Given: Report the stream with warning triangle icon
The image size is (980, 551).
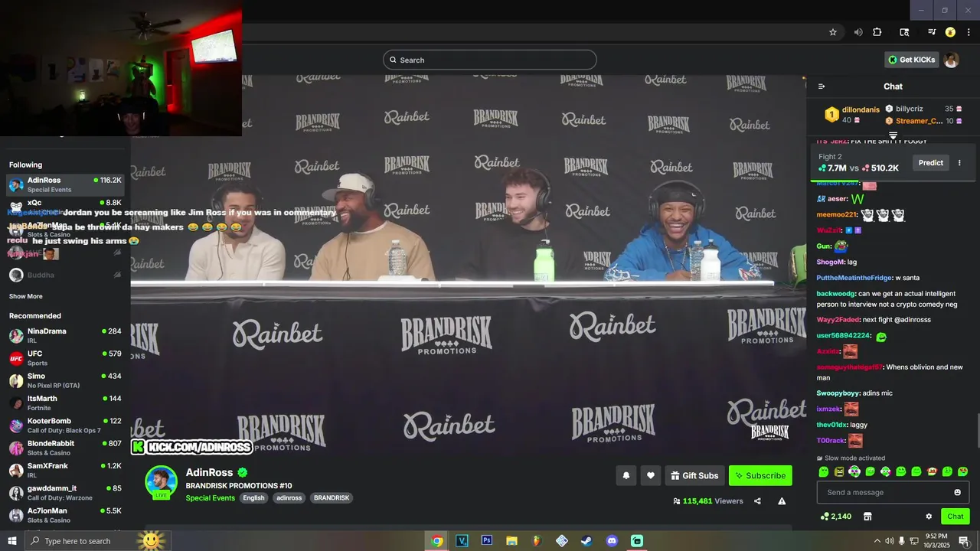Looking at the screenshot, I should tap(782, 501).
